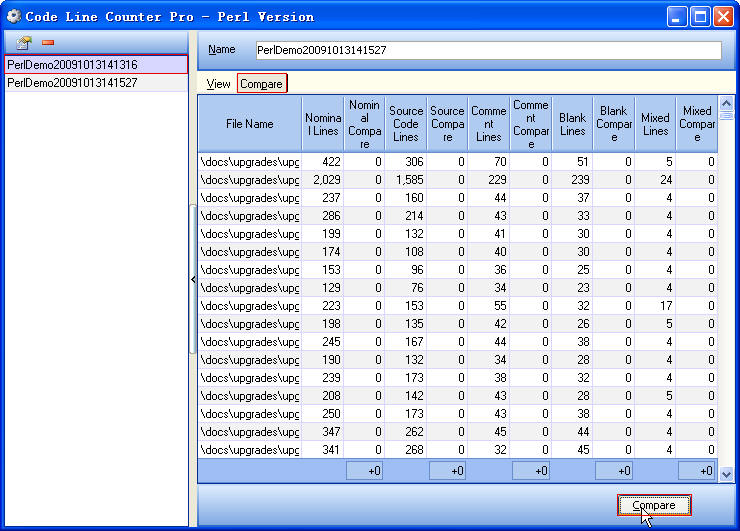The image size is (740, 531).
Task: Click the Blank Lines column header
Action: (x=572, y=124)
